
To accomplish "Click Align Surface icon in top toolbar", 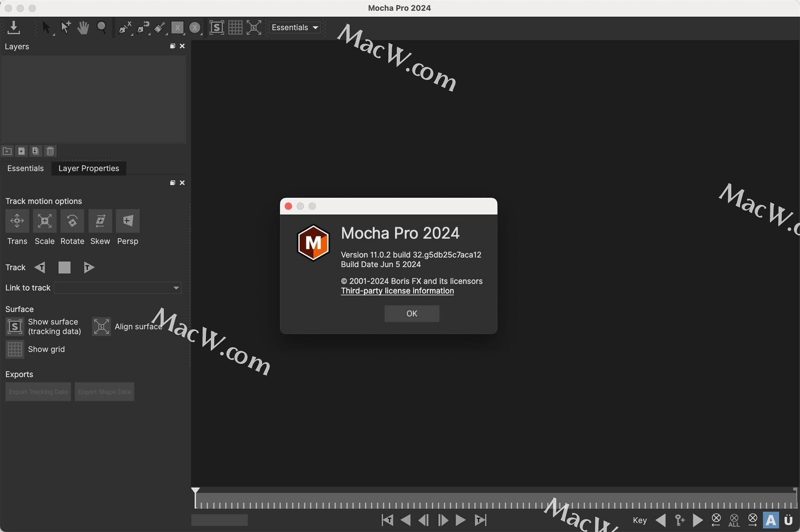I will [254, 27].
